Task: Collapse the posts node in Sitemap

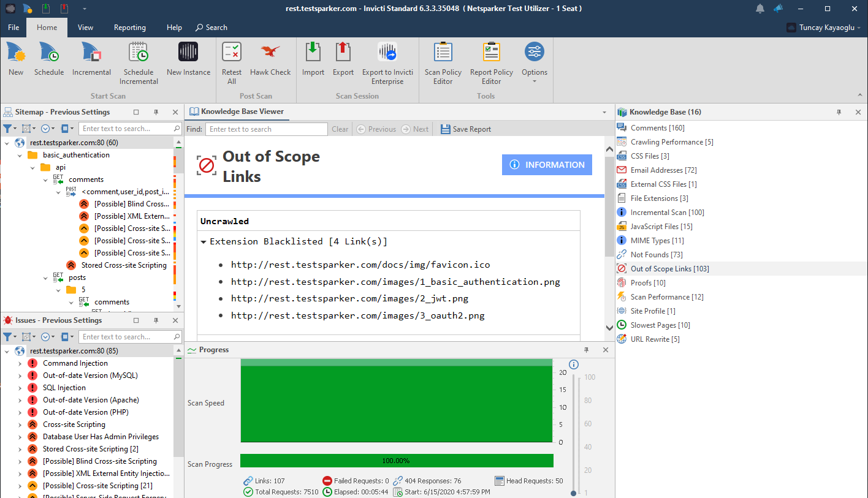Action: [45, 278]
